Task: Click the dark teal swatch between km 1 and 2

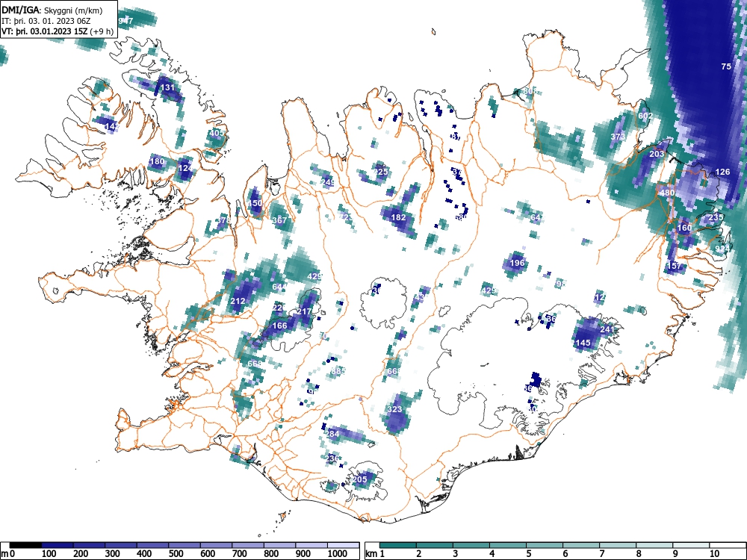Action: 398,545
